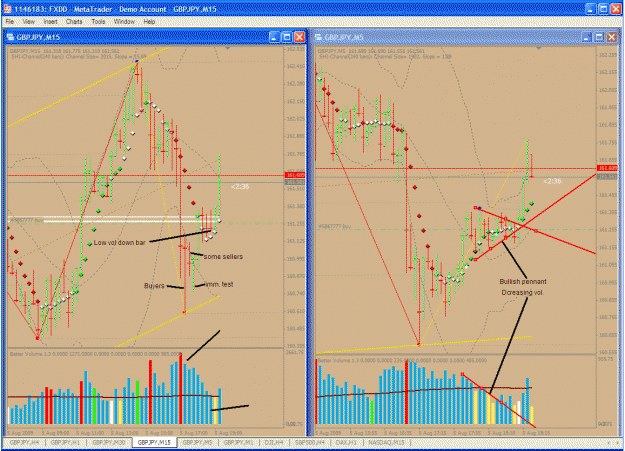Switch to the DAX,H1 chart tab
The width and height of the screenshot is (625, 451).
346,443
